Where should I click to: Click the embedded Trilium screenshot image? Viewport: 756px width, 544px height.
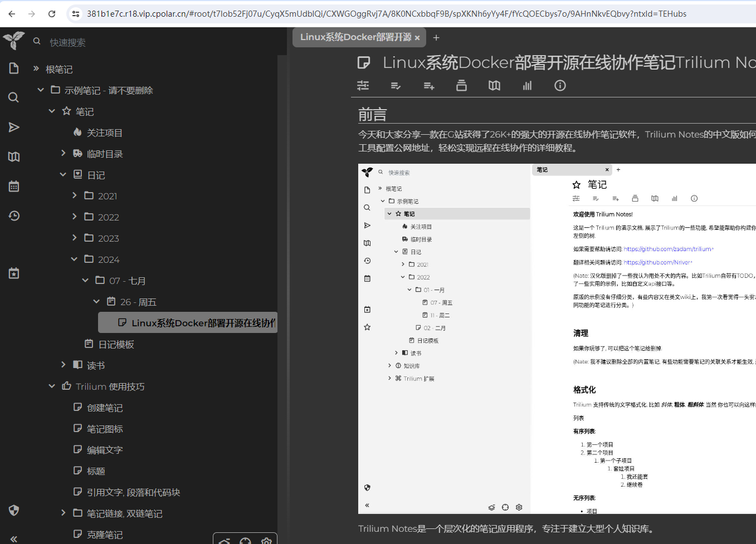click(x=557, y=339)
